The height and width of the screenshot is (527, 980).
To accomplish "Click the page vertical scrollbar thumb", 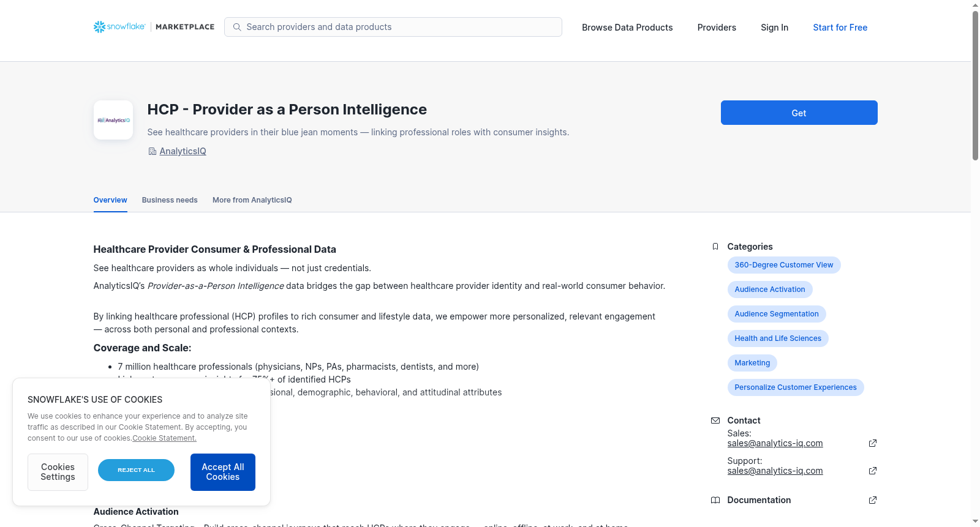I will coord(975,86).
